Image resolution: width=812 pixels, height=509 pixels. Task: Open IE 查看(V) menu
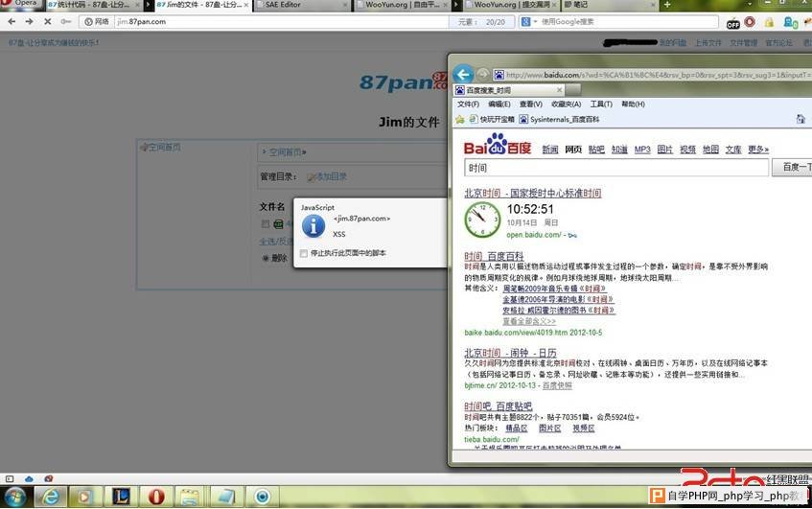tap(531, 104)
